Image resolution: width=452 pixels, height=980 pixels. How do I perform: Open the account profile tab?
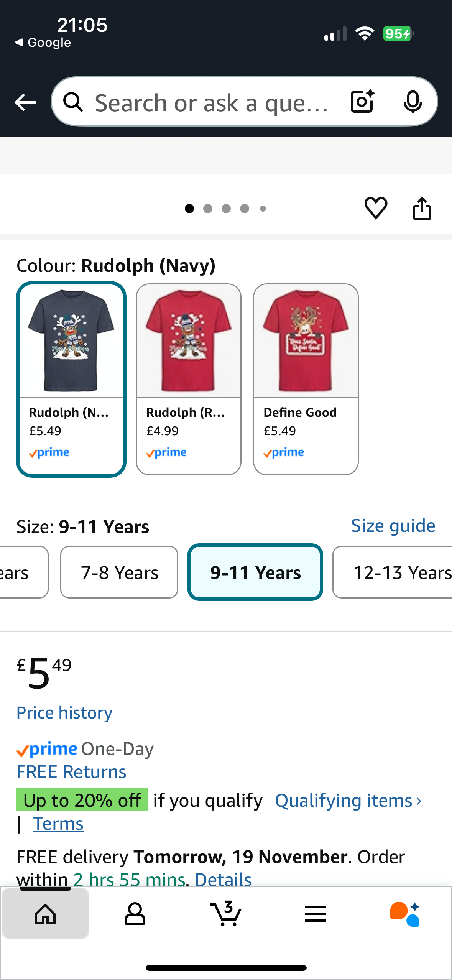tap(135, 913)
